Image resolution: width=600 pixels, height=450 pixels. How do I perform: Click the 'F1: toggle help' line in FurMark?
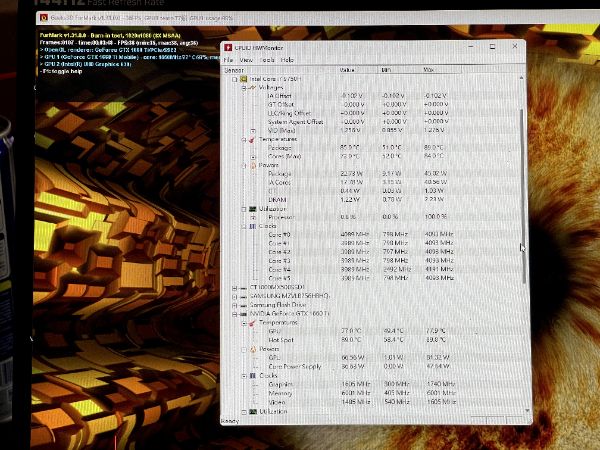point(61,71)
